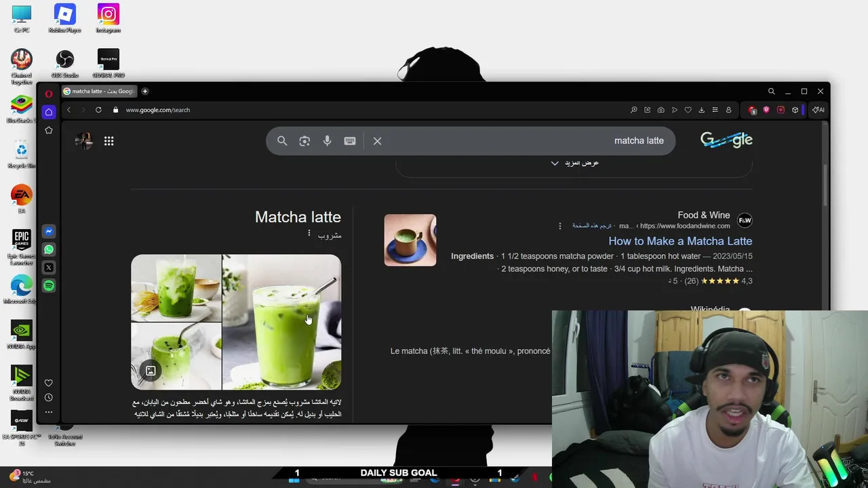868x488 pixels.
Task: Open the Opera AI assistant button
Action: pyautogui.click(x=818, y=110)
